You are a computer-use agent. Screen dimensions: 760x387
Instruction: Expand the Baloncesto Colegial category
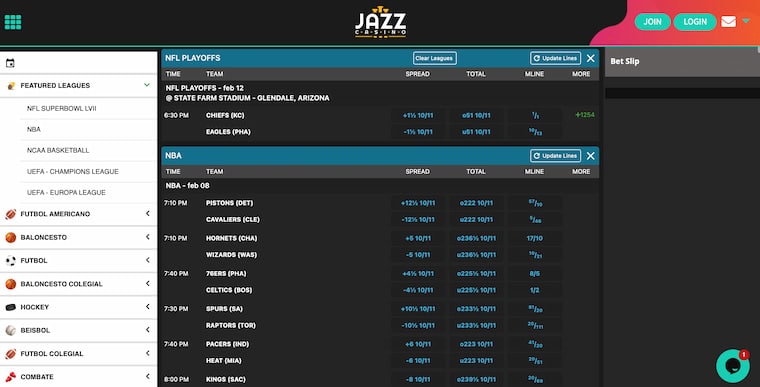click(148, 283)
